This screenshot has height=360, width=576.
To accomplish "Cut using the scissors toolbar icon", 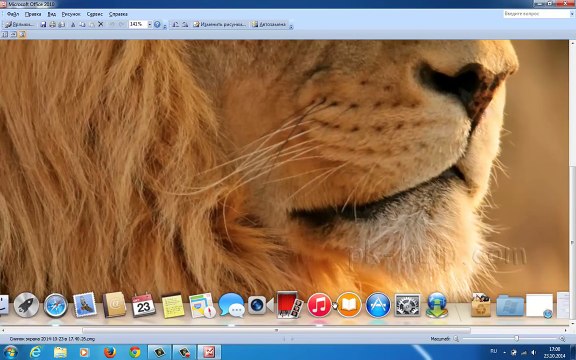I will [73, 24].
